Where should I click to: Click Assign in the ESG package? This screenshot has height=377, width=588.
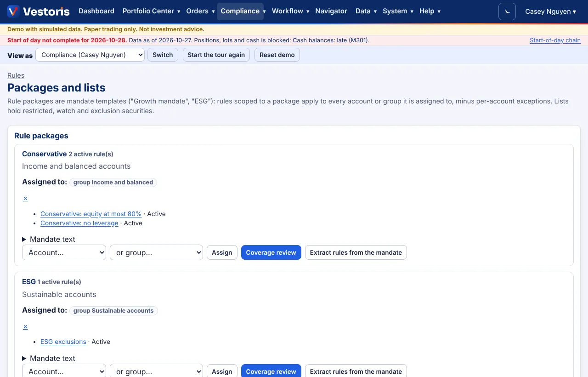pos(222,371)
